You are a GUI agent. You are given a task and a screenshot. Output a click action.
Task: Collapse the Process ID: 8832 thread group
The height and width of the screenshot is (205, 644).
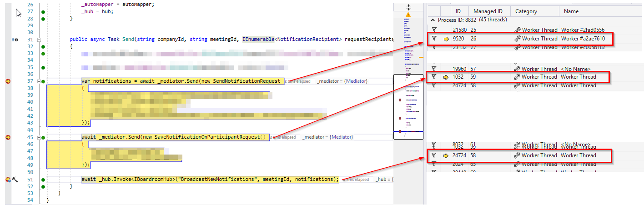tap(432, 20)
